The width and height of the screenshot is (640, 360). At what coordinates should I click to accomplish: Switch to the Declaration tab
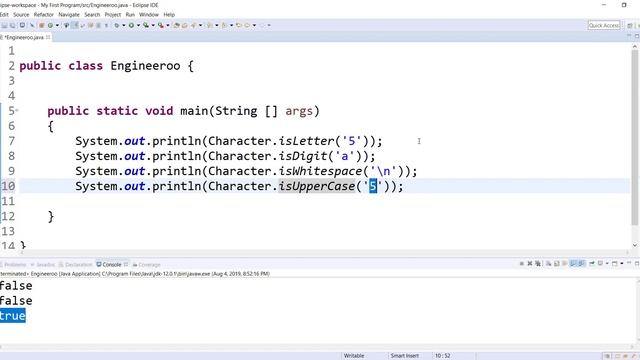click(x=76, y=264)
